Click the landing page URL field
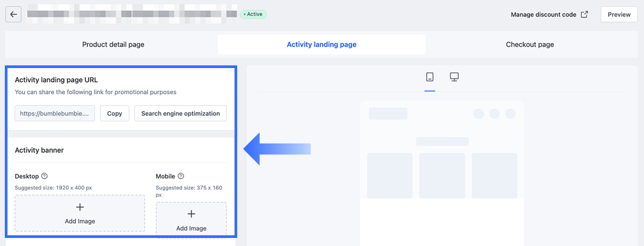644x246 pixels. pos(55,114)
